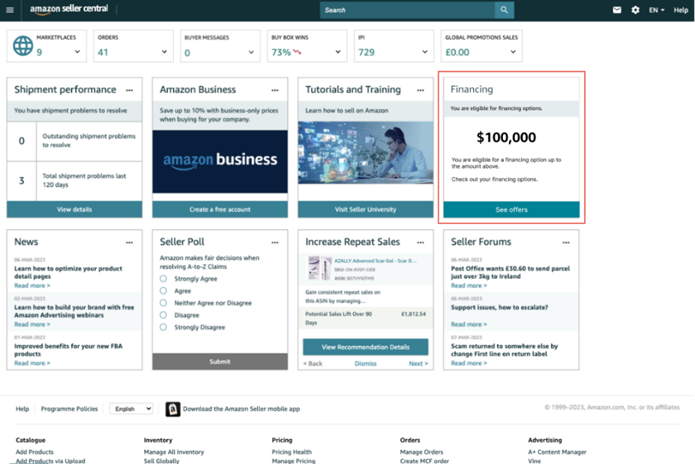Image resolution: width=695 pixels, height=464 pixels.
Task: Open Increase Repeat Sales card options menu
Action: click(420, 242)
